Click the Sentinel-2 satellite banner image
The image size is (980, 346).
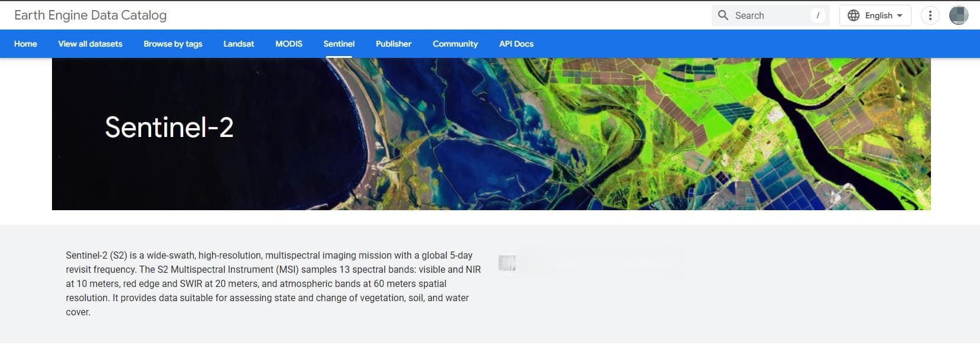[x=491, y=134]
